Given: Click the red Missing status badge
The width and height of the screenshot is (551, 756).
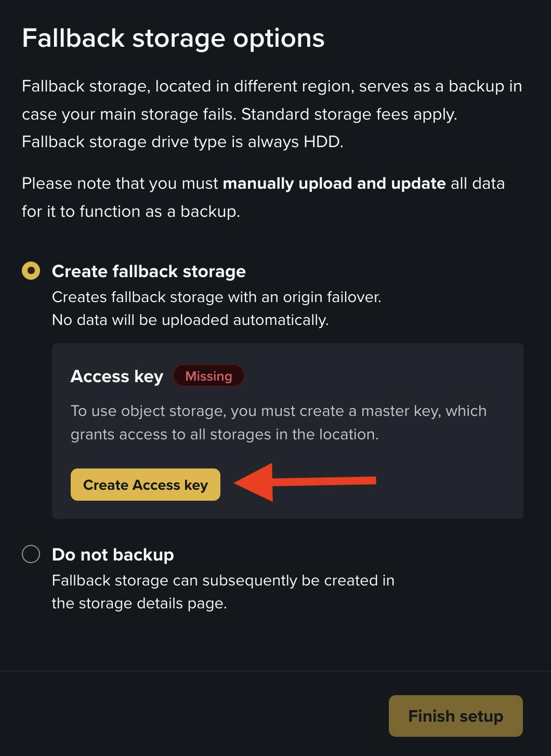Looking at the screenshot, I should [x=208, y=376].
